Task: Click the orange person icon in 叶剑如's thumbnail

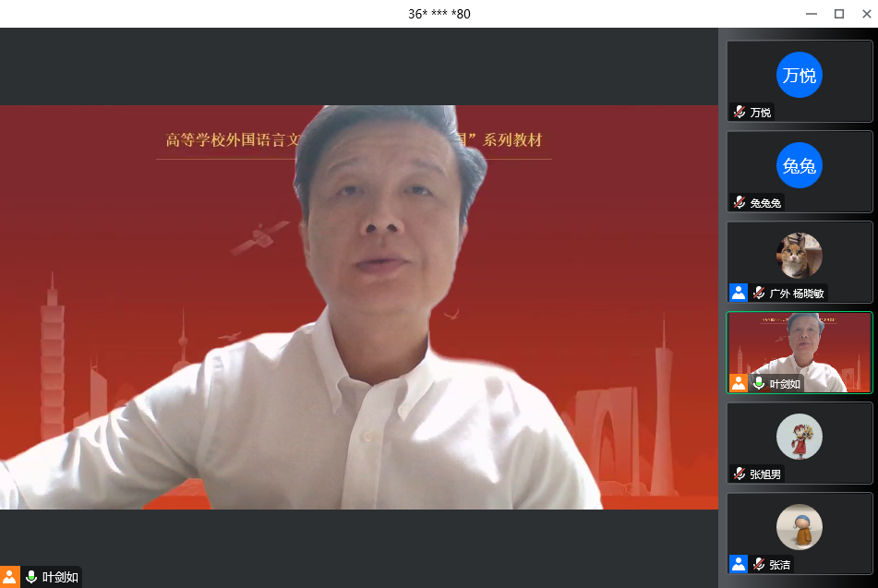Action: point(739,383)
